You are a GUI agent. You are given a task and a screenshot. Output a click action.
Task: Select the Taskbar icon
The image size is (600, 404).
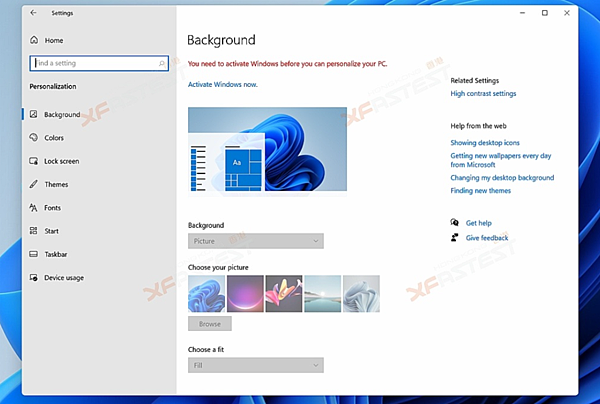pyautogui.click(x=34, y=254)
